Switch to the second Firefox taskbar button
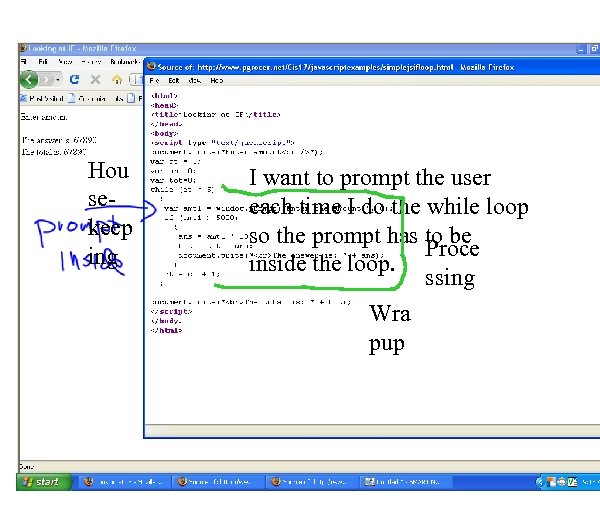 [x=218, y=482]
